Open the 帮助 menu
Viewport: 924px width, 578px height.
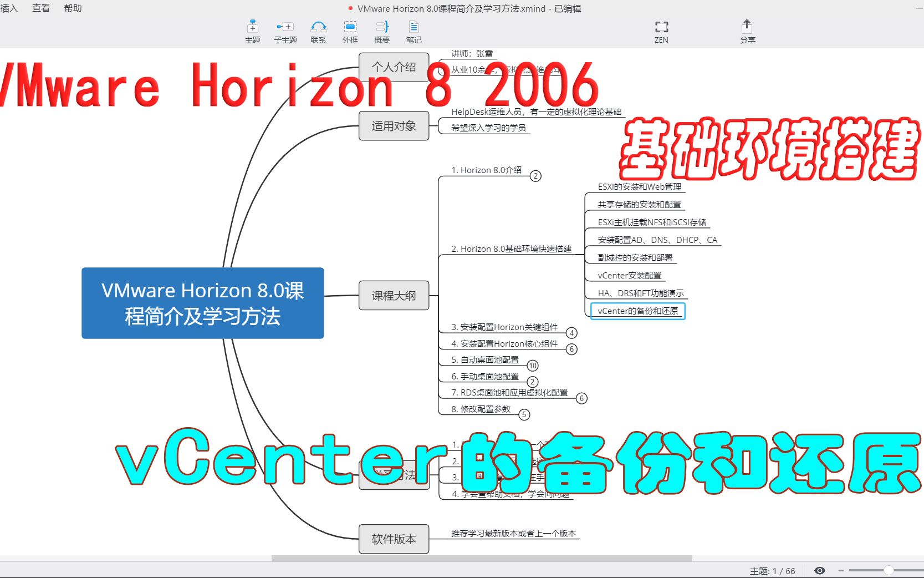(73, 8)
